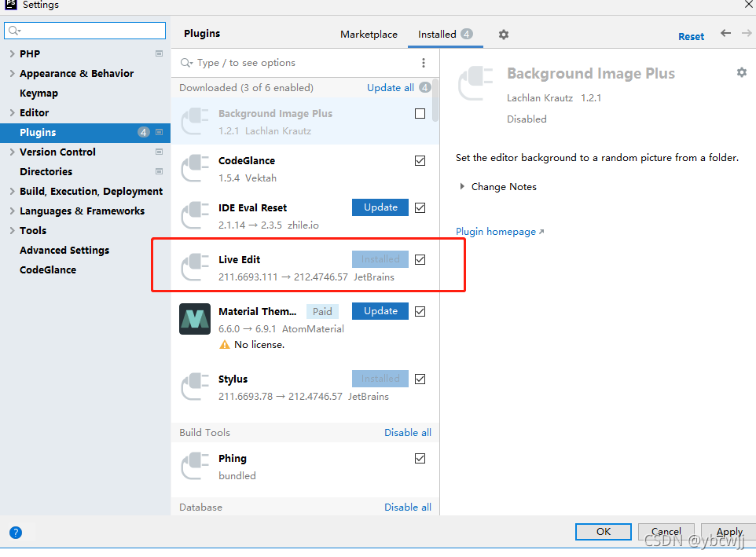Click Disable all for Build Tools

pos(408,433)
